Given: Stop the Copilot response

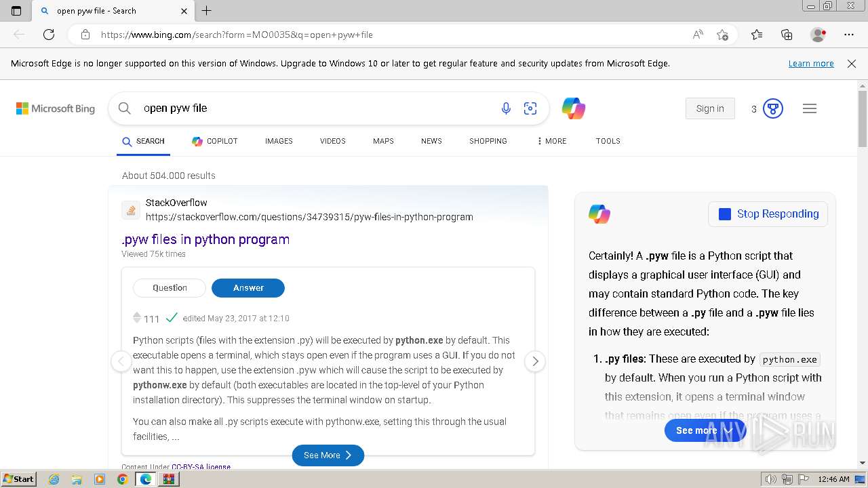Looking at the screenshot, I should pyautogui.click(x=768, y=214).
